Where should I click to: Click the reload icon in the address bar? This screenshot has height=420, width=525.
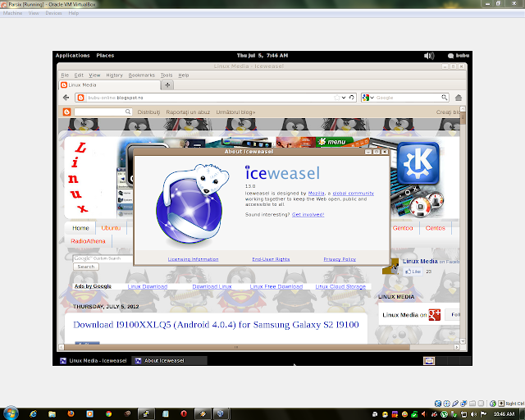click(351, 98)
